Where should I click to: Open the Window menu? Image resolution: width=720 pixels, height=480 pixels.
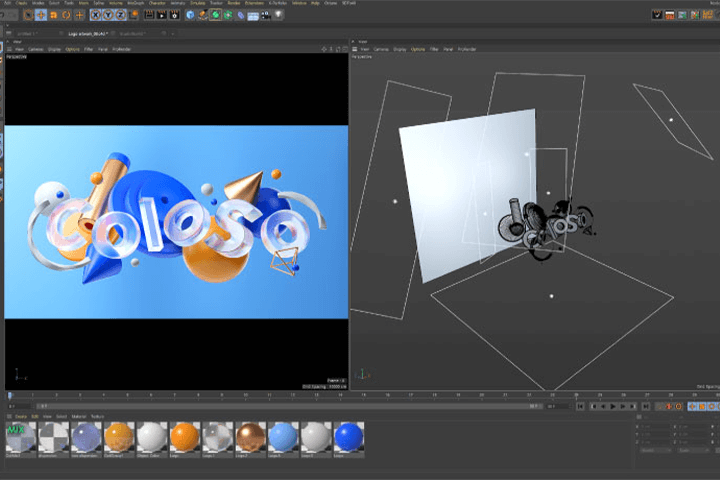pos(299,3)
